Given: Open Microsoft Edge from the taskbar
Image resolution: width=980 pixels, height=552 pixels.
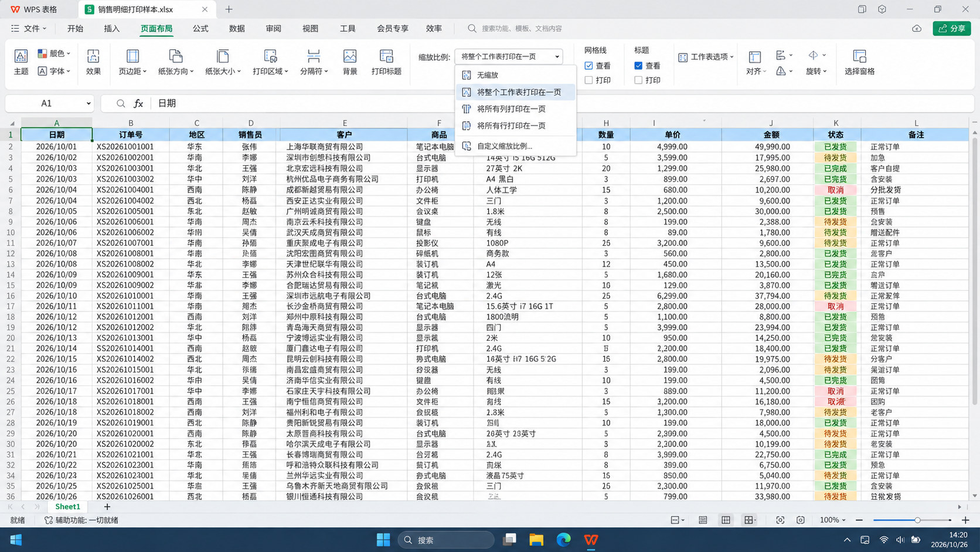Looking at the screenshot, I should (563, 540).
